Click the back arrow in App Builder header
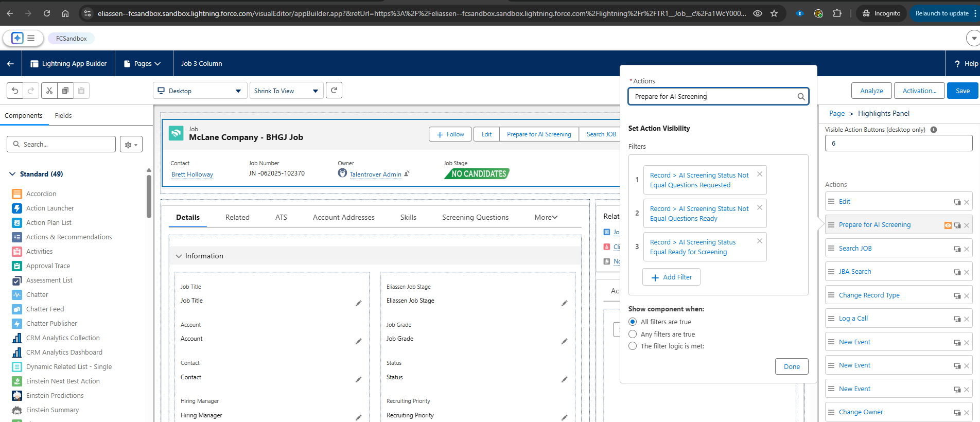The image size is (980, 422). tap(10, 63)
